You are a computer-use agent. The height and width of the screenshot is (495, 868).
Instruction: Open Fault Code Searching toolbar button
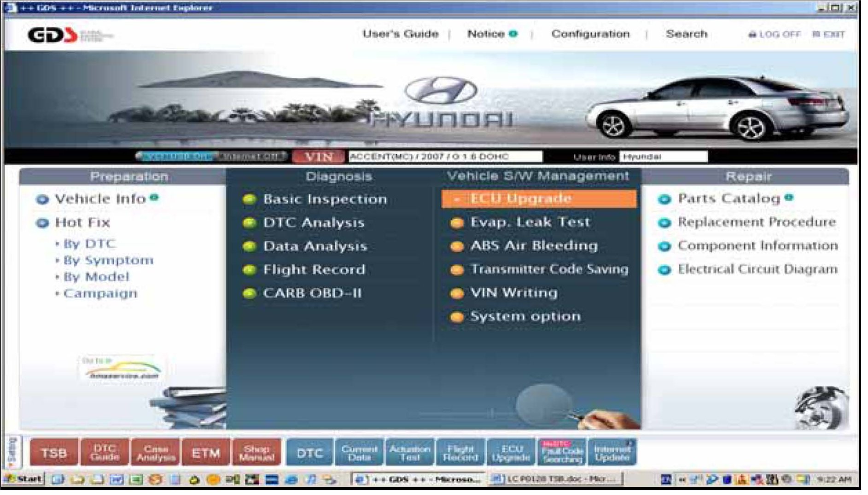pyautogui.click(x=562, y=453)
